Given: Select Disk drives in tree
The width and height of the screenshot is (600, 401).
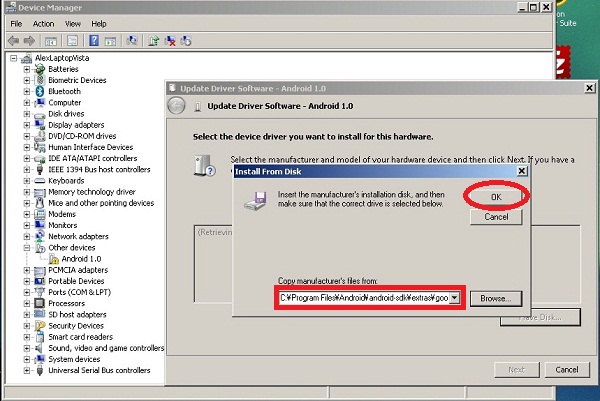Looking at the screenshot, I should pyautogui.click(x=66, y=114).
